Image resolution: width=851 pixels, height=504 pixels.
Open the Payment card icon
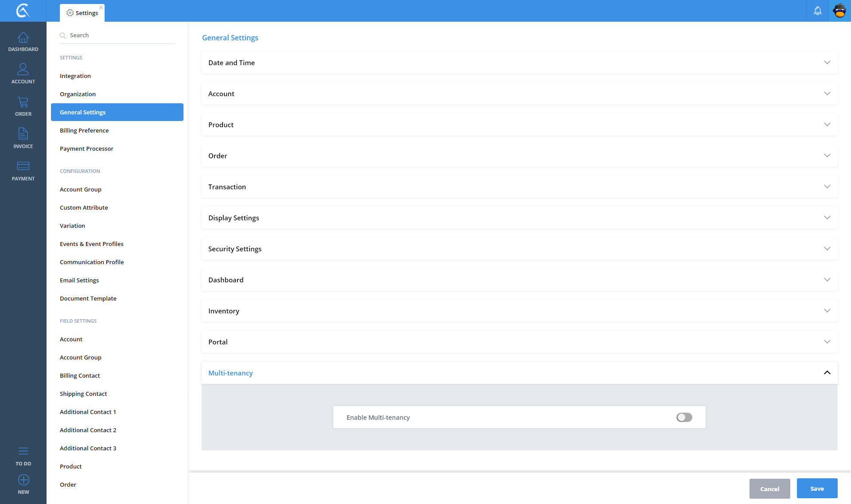tap(23, 167)
